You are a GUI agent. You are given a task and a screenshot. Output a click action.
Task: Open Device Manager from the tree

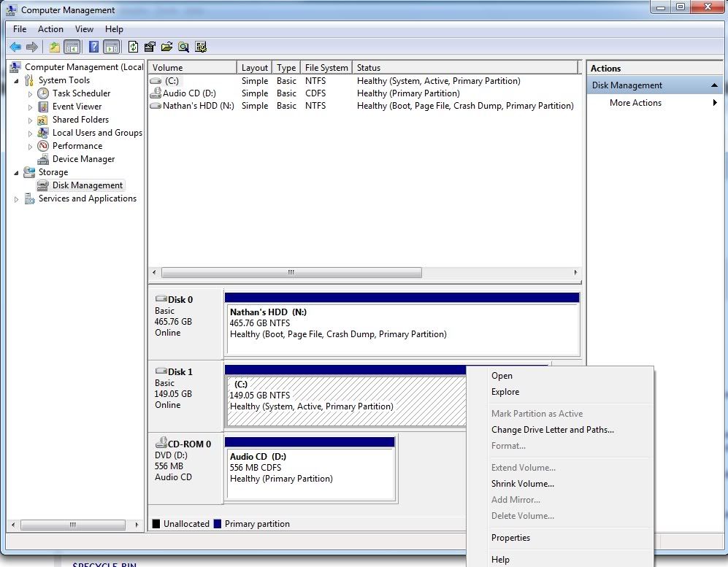[x=83, y=158]
